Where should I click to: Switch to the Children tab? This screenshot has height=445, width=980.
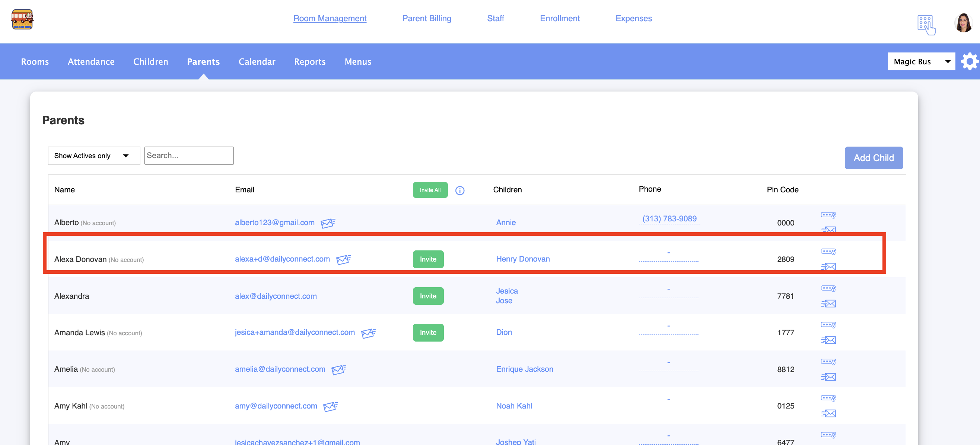150,61
